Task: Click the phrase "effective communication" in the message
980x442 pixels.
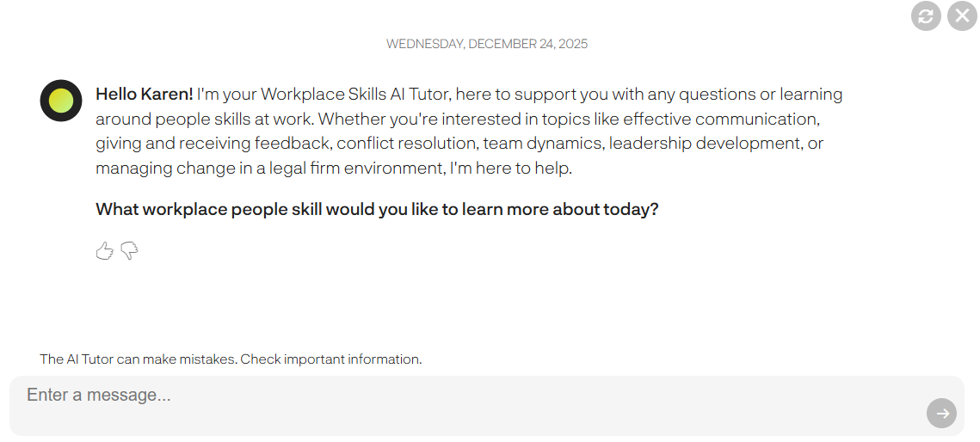Action: [720, 119]
